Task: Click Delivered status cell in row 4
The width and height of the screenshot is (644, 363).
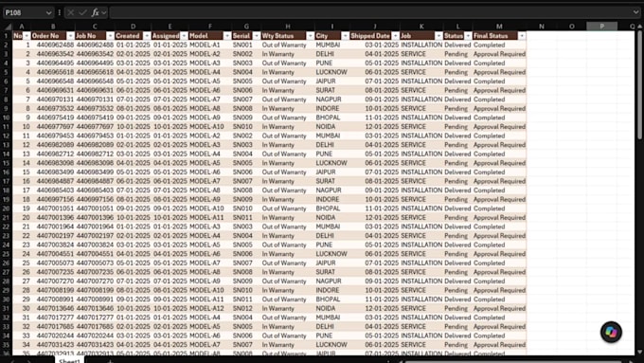Action: [x=457, y=63]
